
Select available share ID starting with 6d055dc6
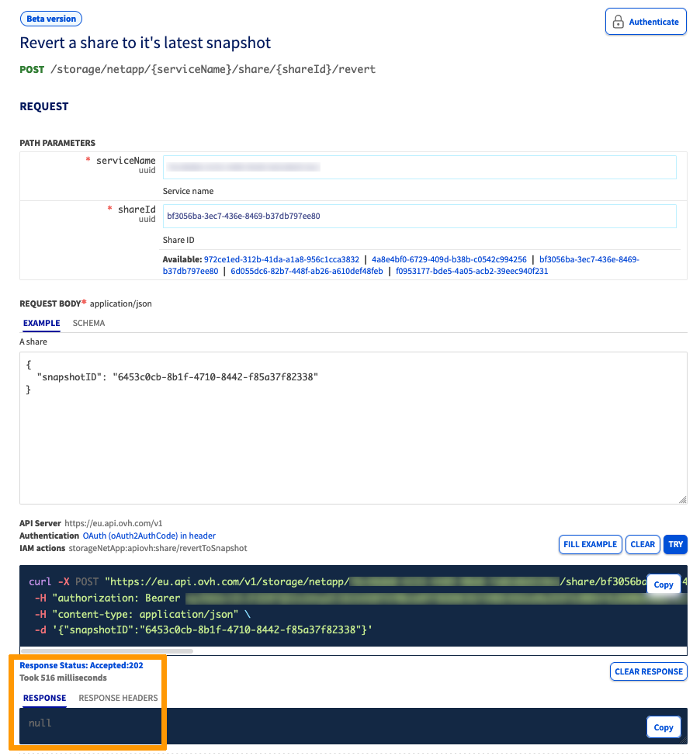point(307,272)
